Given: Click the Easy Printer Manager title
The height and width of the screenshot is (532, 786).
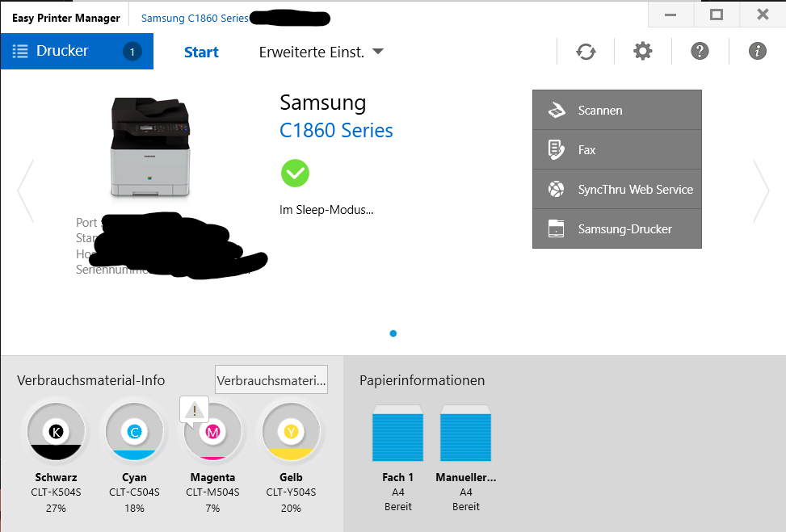Looking at the screenshot, I should [x=65, y=18].
